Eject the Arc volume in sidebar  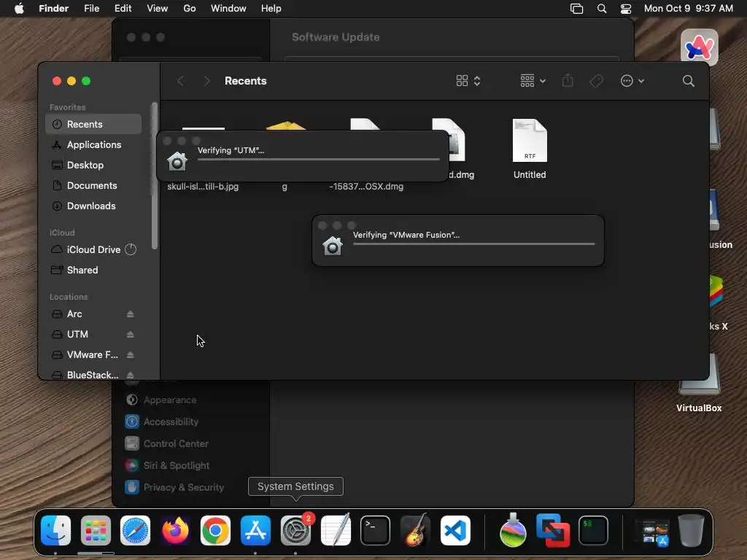(x=130, y=314)
